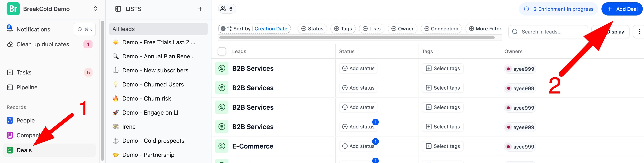Click the People record icon
644x163 pixels.
10,120
